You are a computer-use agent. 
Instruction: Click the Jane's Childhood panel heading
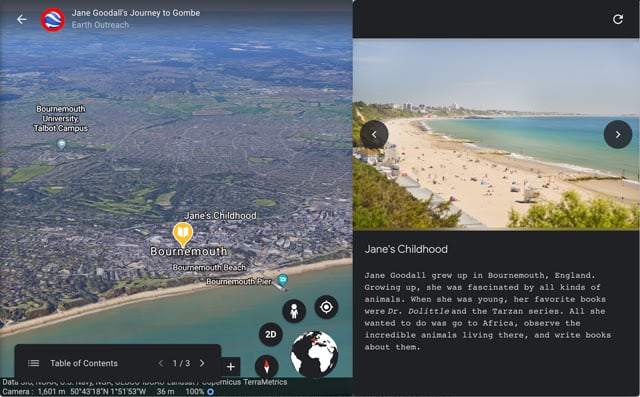tap(406, 249)
